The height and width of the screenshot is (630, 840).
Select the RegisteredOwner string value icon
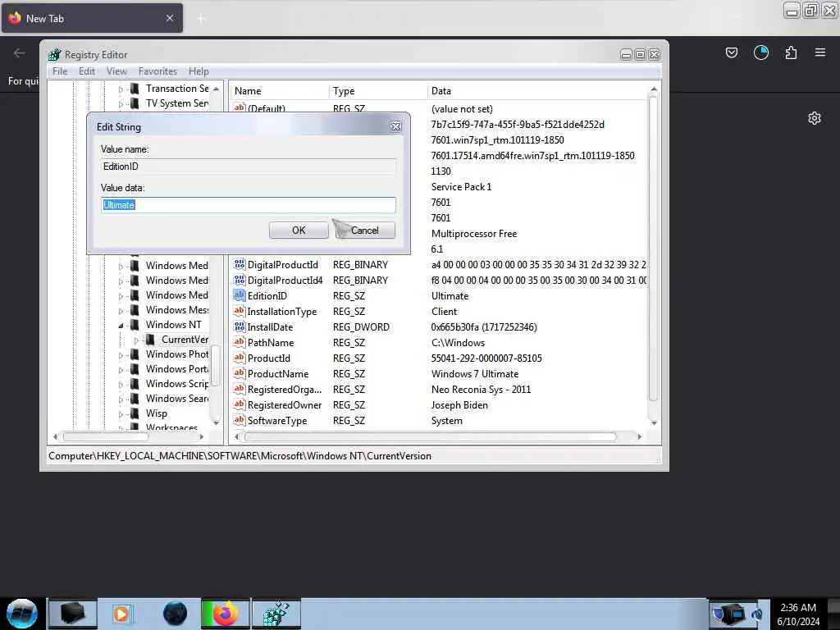[240, 404]
